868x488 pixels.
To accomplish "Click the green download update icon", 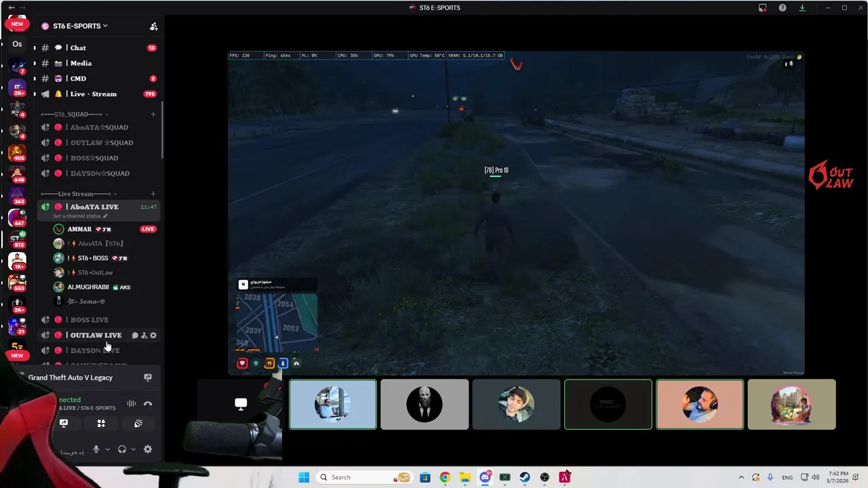I will [x=802, y=7].
